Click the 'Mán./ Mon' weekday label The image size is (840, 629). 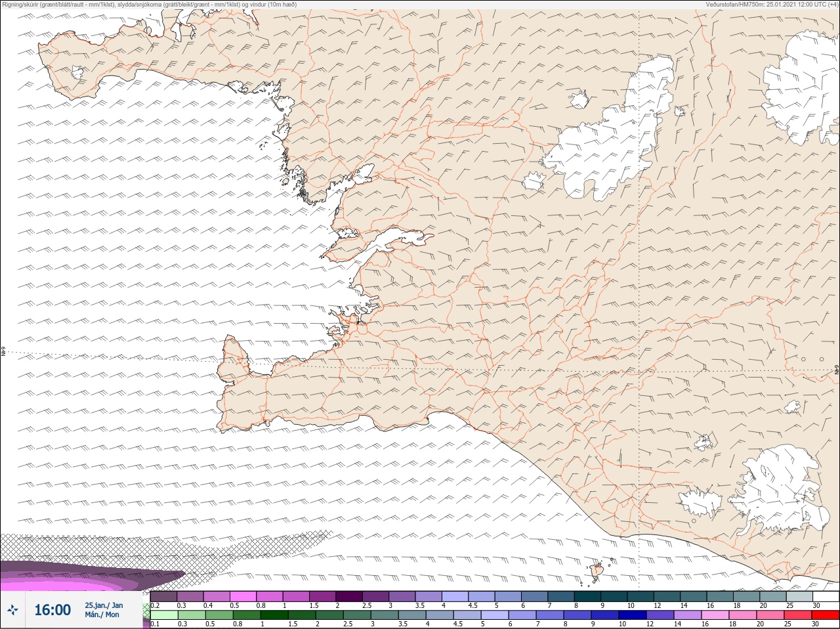pos(102,615)
